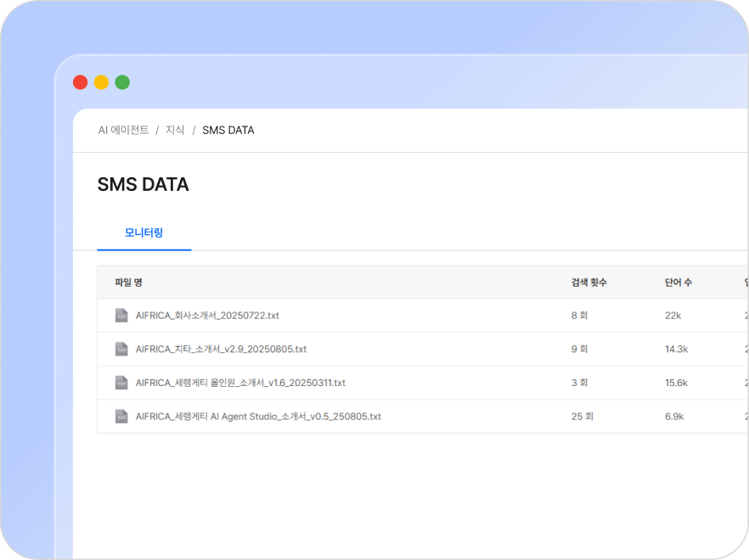Go to AI 에이전트 in the breadcrumb

(x=123, y=130)
